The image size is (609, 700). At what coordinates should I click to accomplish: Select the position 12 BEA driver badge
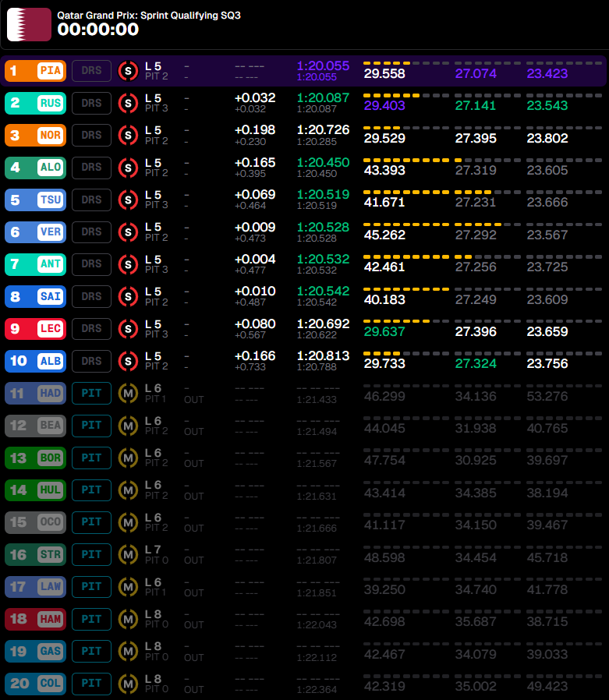click(36, 426)
